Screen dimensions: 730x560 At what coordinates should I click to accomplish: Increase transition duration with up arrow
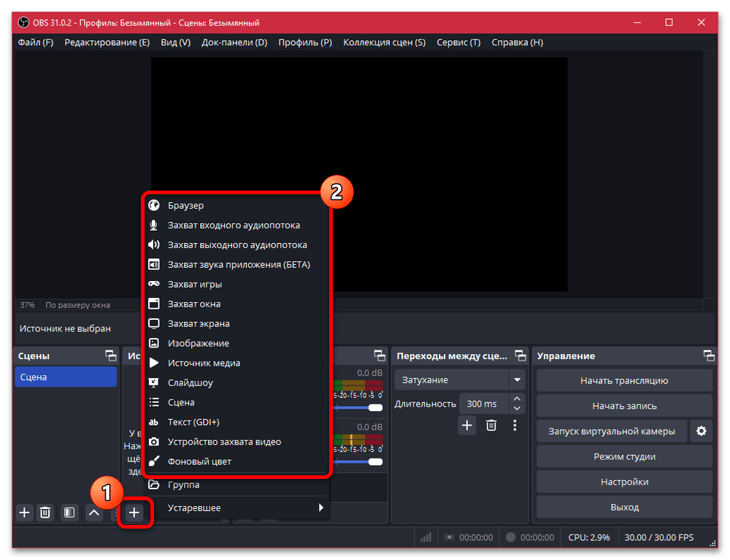pos(517,399)
